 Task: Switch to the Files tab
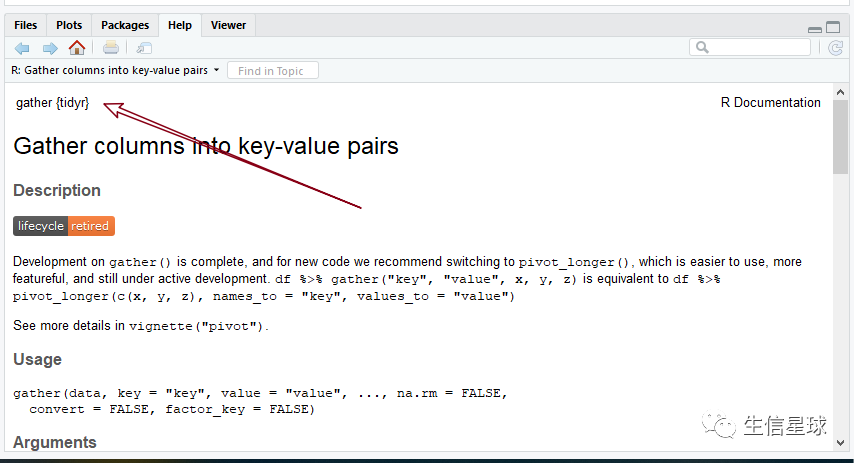pyautogui.click(x=26, y=25)
